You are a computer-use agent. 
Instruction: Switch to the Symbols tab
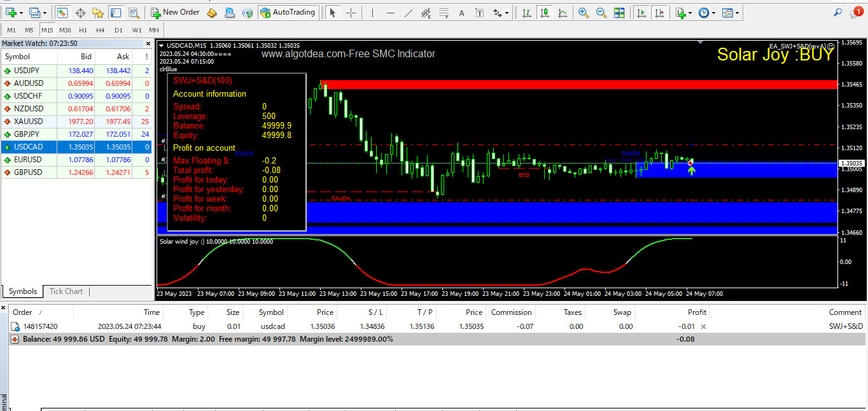click(23, 291)
